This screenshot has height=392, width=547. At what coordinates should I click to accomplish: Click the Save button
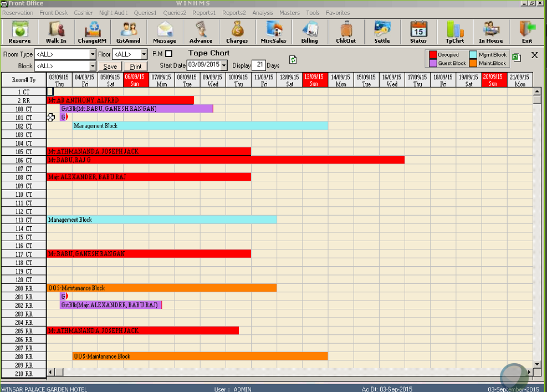pos(110,67)
